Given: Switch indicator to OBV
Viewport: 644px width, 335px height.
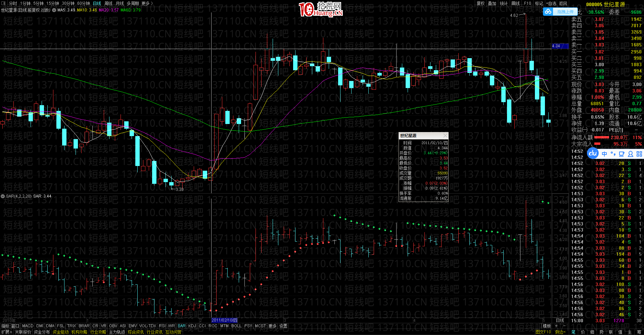Looking at the screenshot, I should (113, 326).
